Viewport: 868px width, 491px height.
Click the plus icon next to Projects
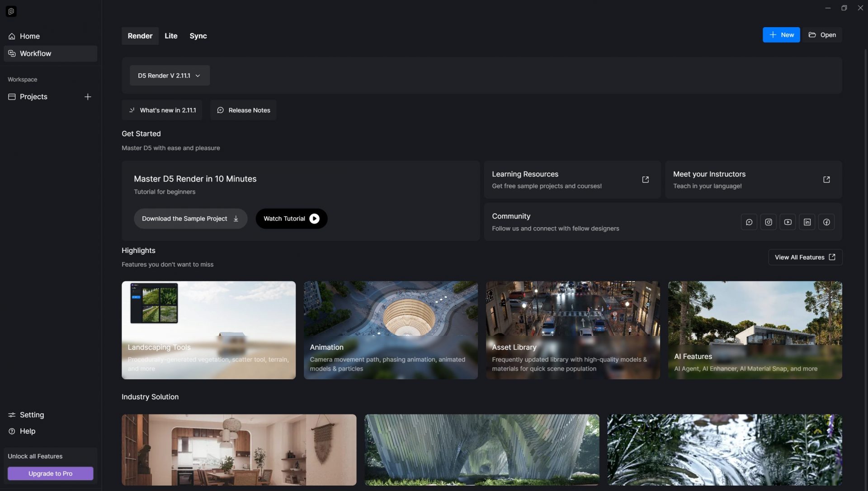tap(88, 97)
